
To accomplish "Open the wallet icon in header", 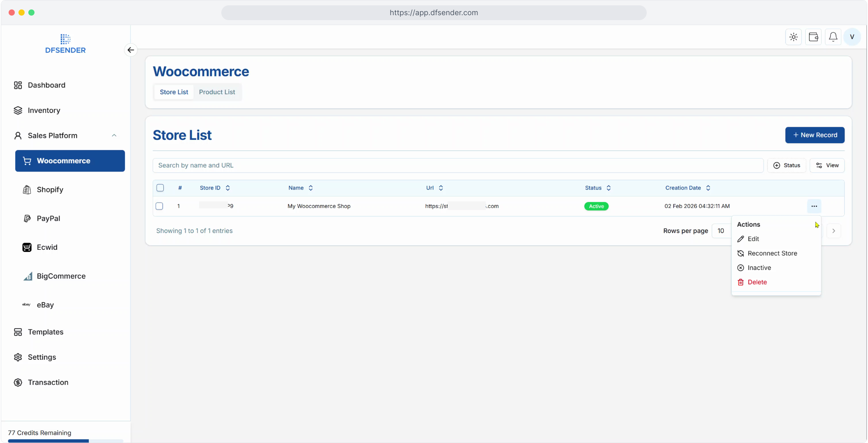I will (813, 37).
